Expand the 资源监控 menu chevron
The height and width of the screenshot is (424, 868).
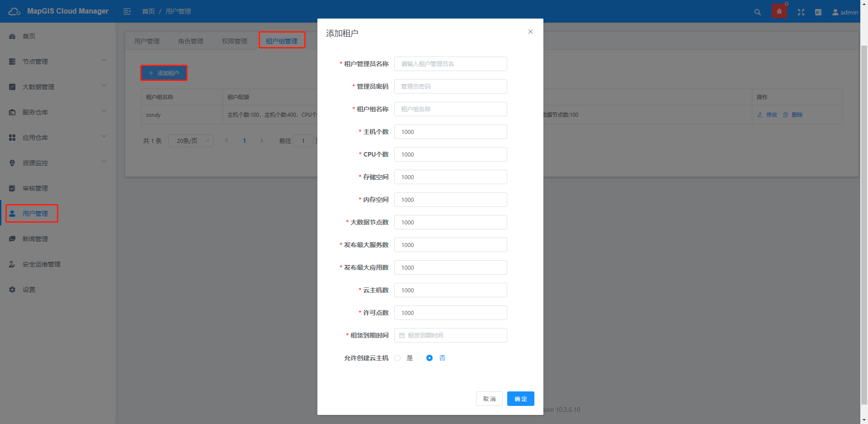(104, 162)
